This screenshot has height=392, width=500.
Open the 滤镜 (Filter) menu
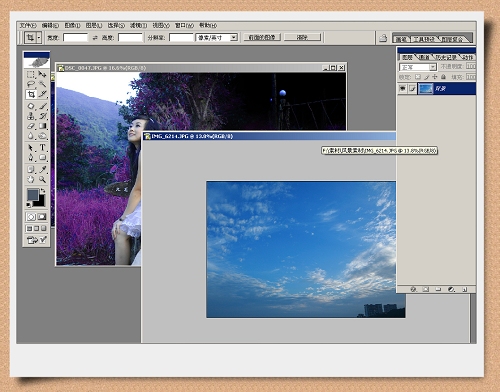pyautogui.click(x=138, y=25)
